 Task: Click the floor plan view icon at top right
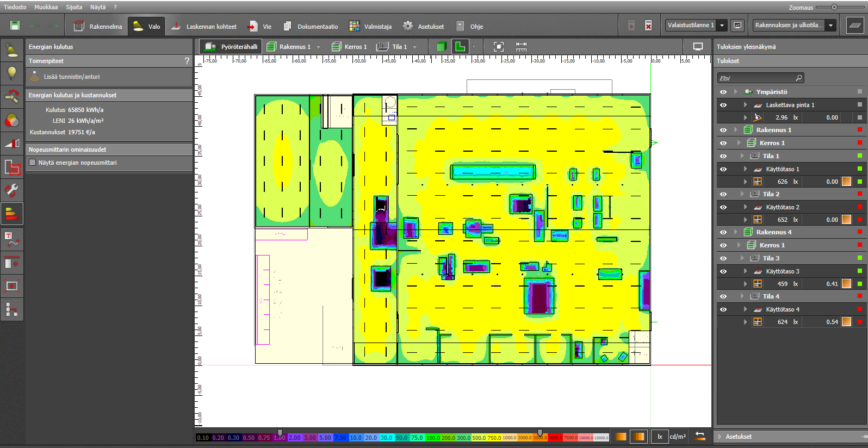854,25
